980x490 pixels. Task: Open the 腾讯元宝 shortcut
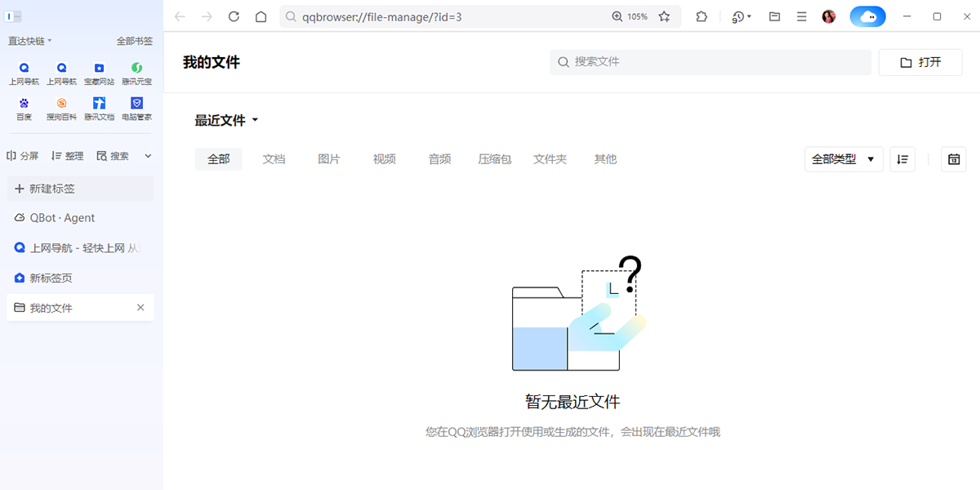pyautogui.click(x=136, y=73)
